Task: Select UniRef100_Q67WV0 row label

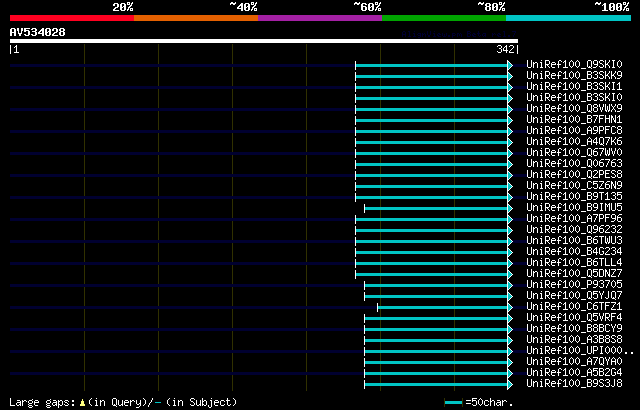Action: (574, 153)
